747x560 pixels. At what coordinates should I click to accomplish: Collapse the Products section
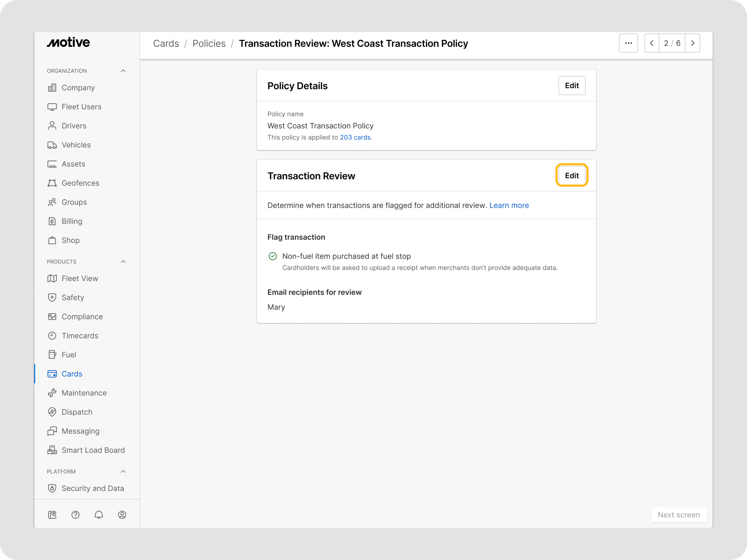[123, 262]
